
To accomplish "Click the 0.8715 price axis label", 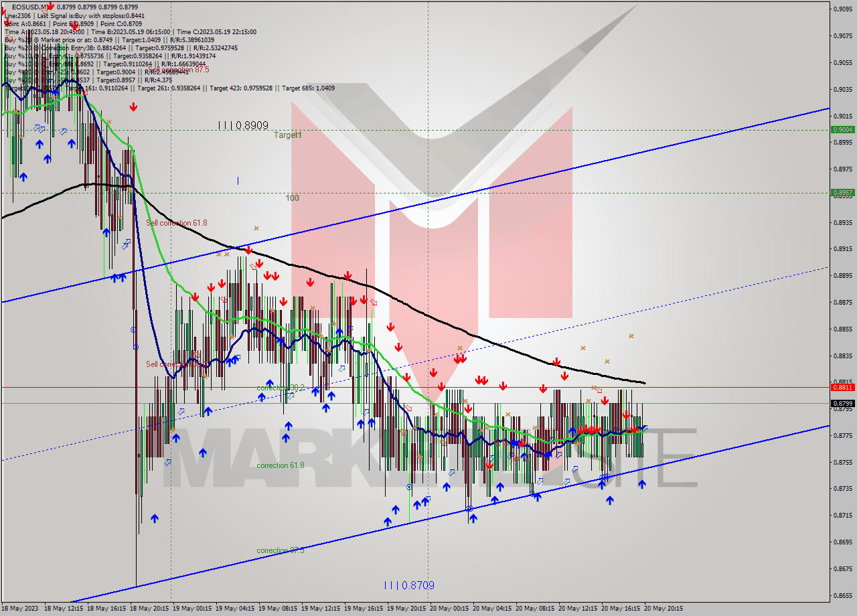I will click(x=842, y=516).
